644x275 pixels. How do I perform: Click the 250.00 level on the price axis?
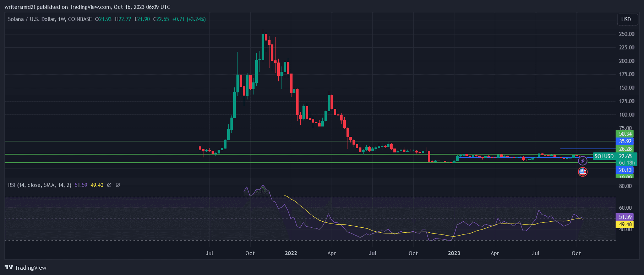coord(626,34)
